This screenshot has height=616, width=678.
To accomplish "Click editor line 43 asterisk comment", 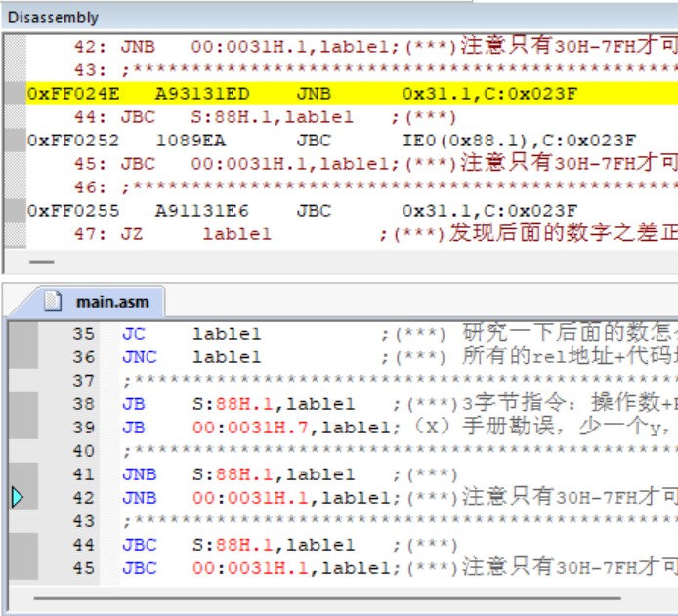I will coord(399,521).
